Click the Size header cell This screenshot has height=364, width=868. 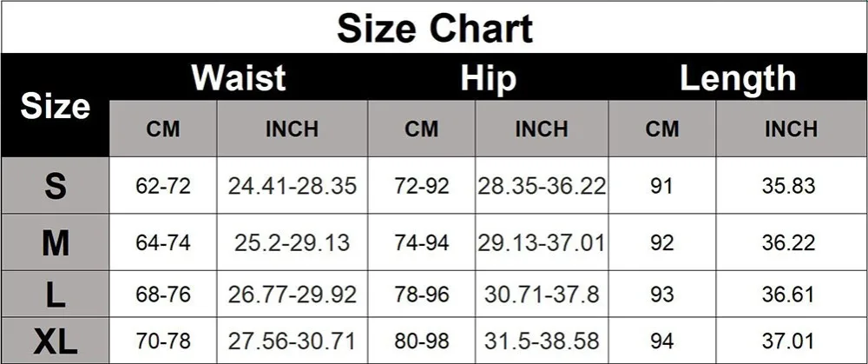click(x=55, y=106)
